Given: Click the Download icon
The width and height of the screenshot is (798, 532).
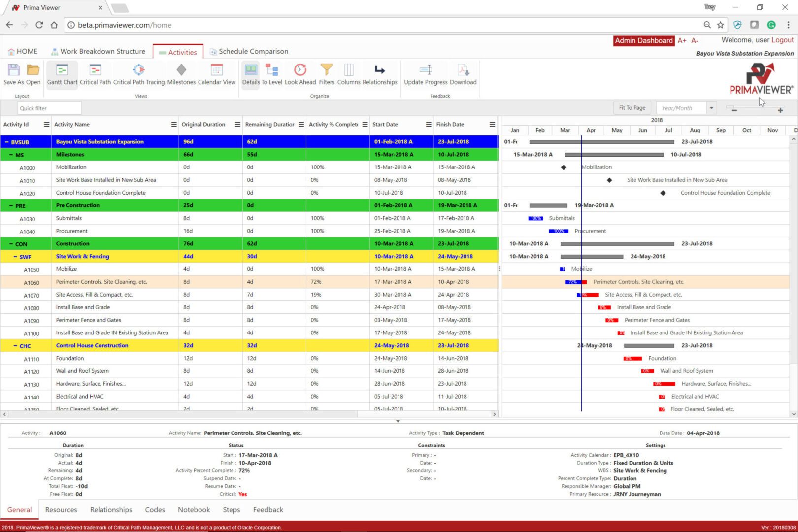Looking at the screenshot, I should pyautogui.click(x=463, y=70).
